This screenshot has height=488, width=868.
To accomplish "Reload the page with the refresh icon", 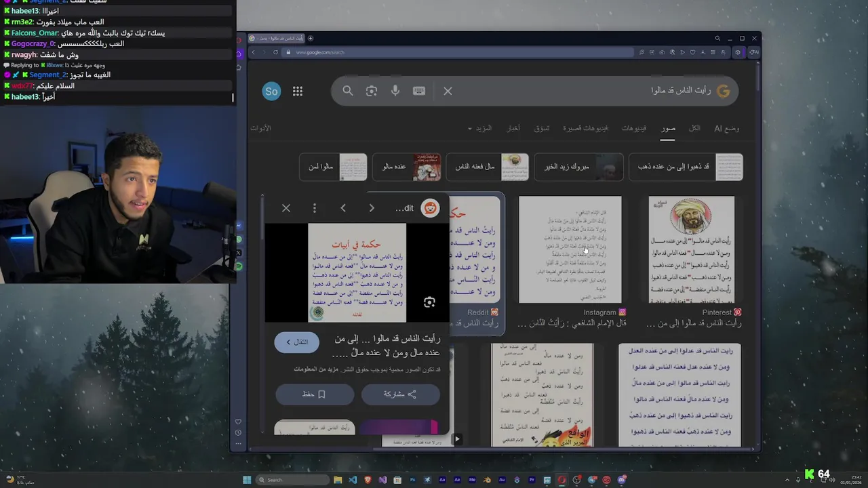I will [x=275, y=52].
